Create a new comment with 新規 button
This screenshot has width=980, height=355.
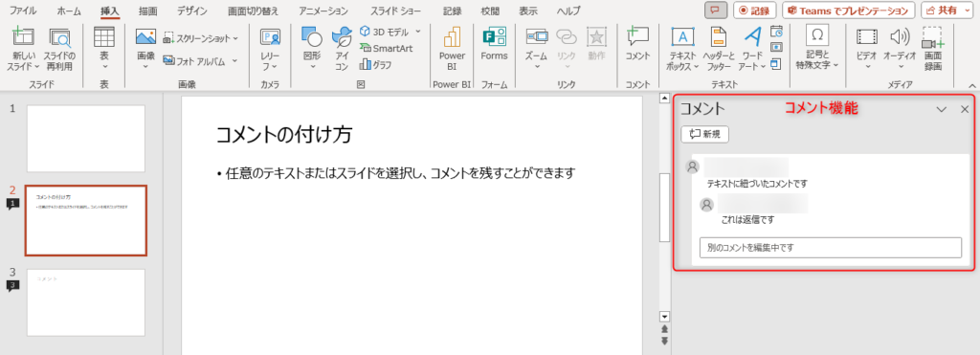[704, 134]
